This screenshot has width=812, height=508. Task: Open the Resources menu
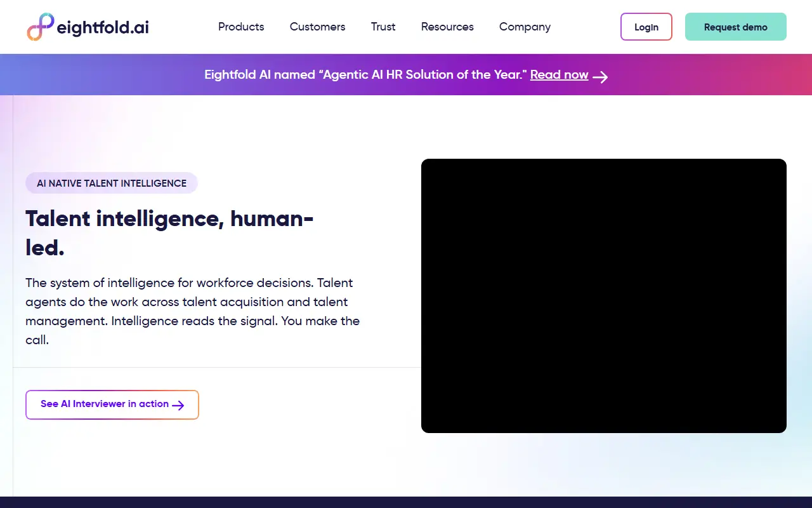(x=447, y=27)
